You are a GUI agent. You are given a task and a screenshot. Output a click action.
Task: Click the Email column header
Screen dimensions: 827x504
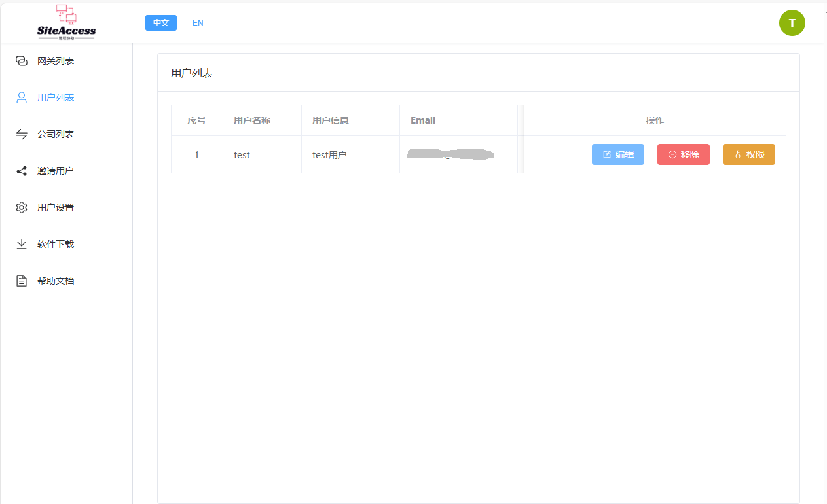[x=423, y=120]
